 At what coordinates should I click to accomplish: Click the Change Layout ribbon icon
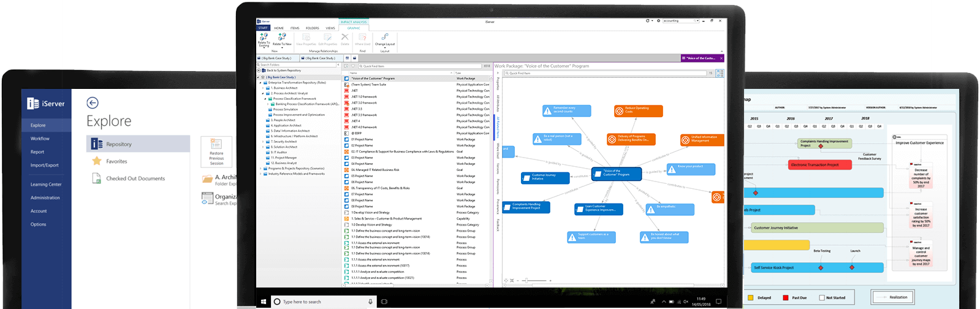[x=385, y=37]
